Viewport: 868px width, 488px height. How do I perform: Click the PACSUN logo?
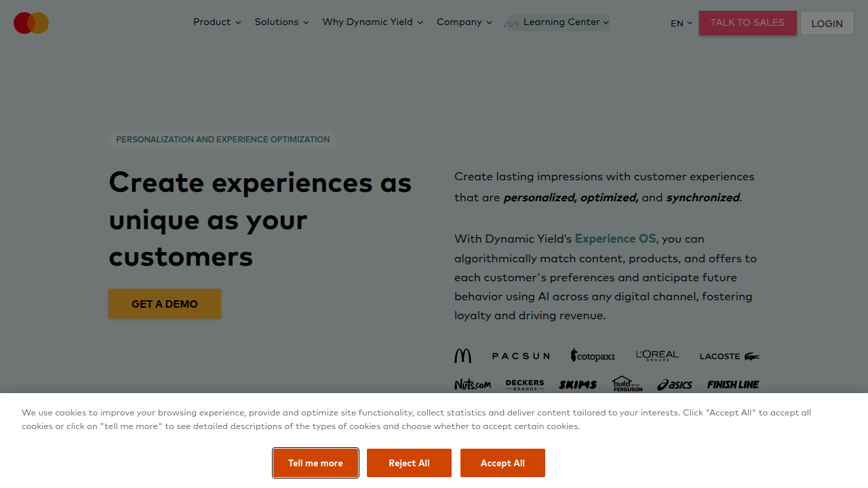(x=521, y=356)
